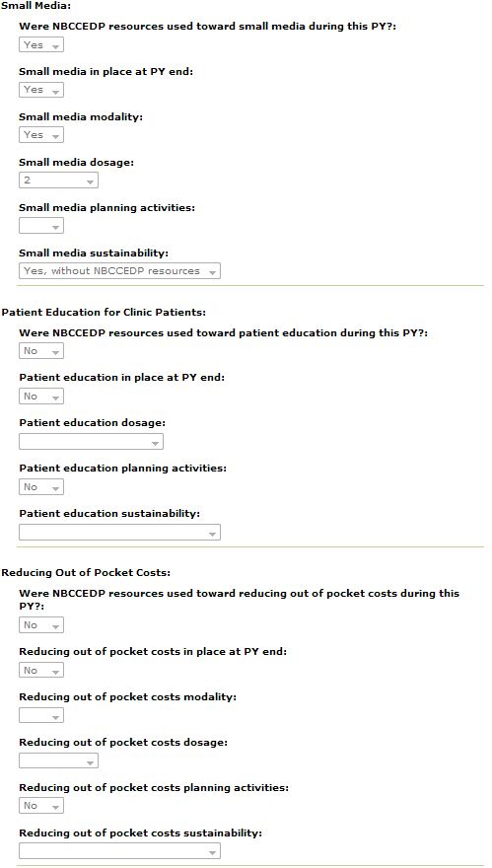The height and width of the screenshot is (868, 492).
Task: Expand Patient education in place at PY end dropdown
Action: [x=41, y=397]
